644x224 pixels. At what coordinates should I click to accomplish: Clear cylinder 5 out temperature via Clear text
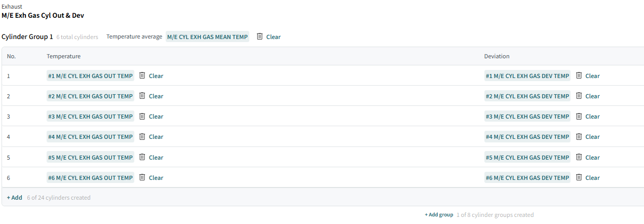(156, 158)
